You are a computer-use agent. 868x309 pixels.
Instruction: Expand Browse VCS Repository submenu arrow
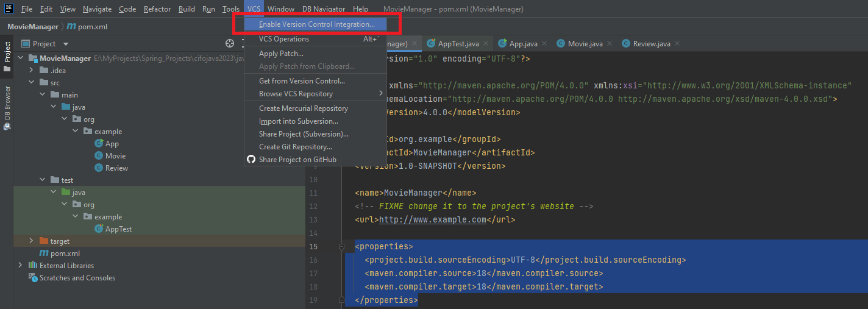point(381,94)
